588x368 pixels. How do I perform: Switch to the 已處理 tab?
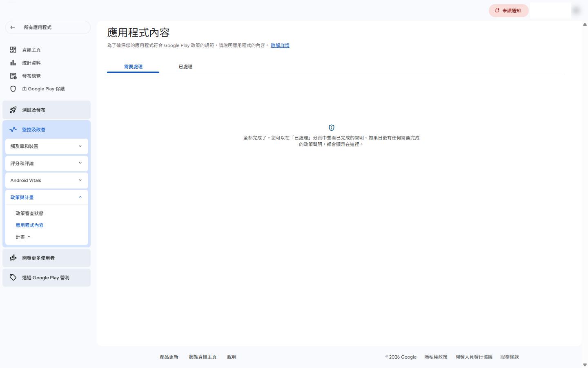(185, 67)
